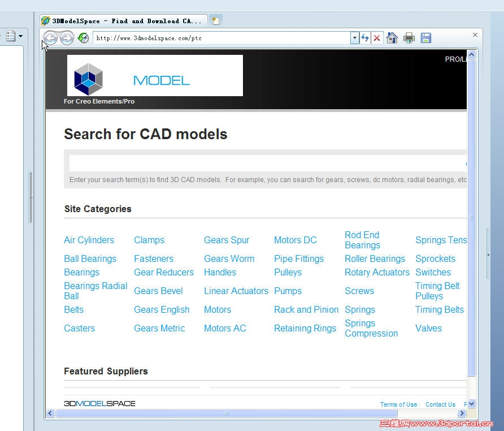
Task: Open Roller Bearings category
Action: 375,259
